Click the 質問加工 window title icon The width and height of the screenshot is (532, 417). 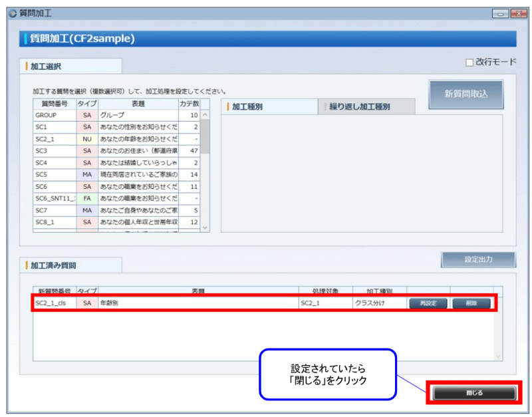tap(9, 13)
